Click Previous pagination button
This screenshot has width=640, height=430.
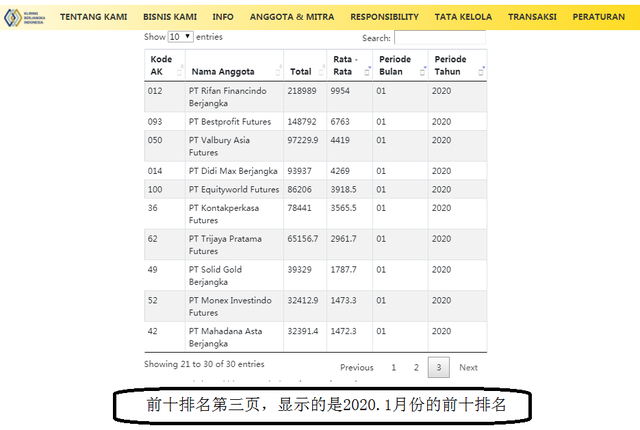[357, 368]
